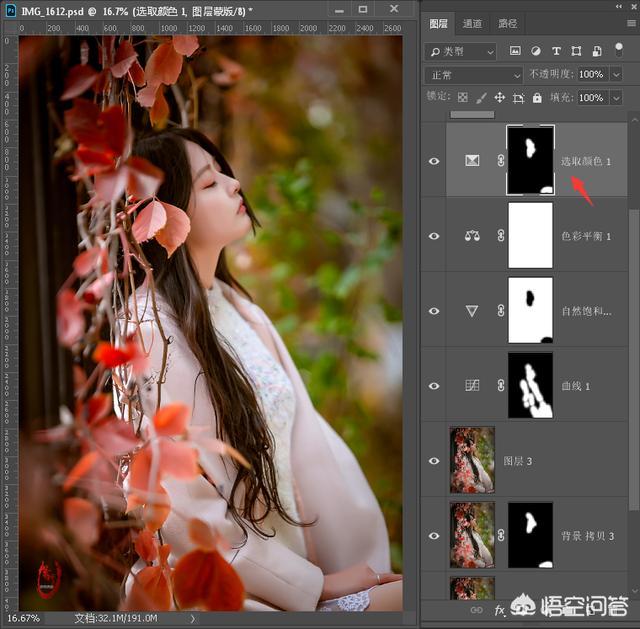Screen dimensions: 640x629
Task: Click the lock image pixels brush icon
Action: pos(480,98)
